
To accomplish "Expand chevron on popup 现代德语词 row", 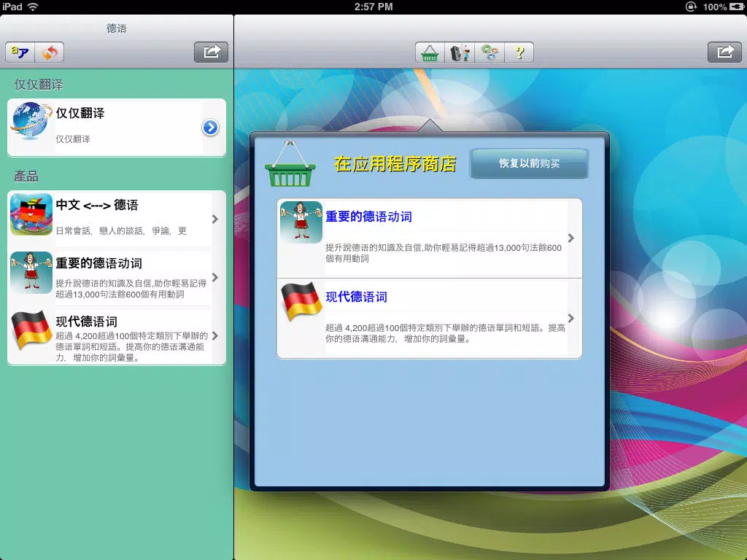I will tap(570, 318).
